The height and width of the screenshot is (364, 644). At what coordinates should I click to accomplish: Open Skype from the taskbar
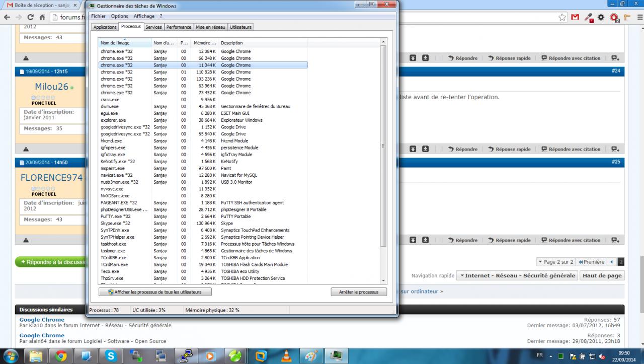111,356
